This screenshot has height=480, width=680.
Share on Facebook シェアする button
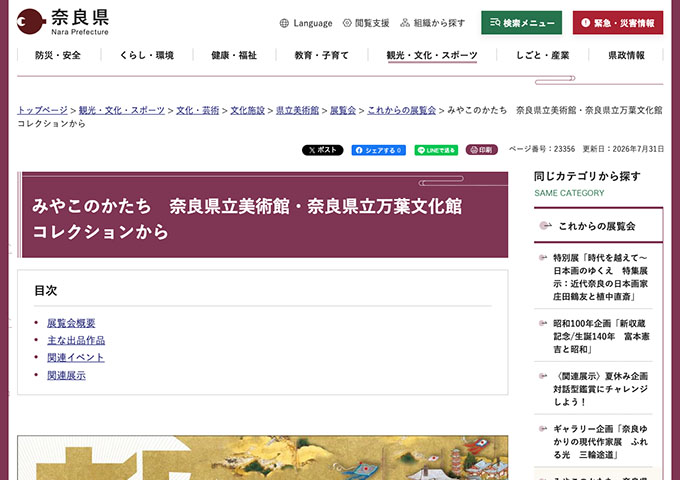pos(379,150)
